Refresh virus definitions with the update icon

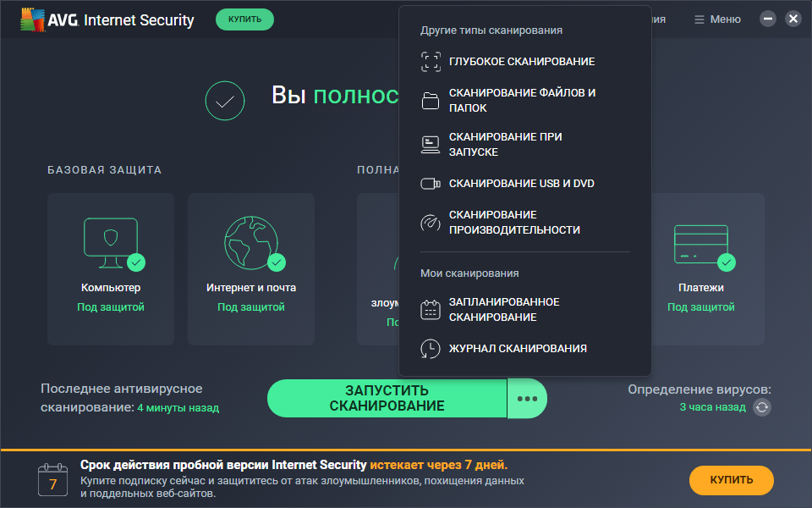click(x=762, y=407)
